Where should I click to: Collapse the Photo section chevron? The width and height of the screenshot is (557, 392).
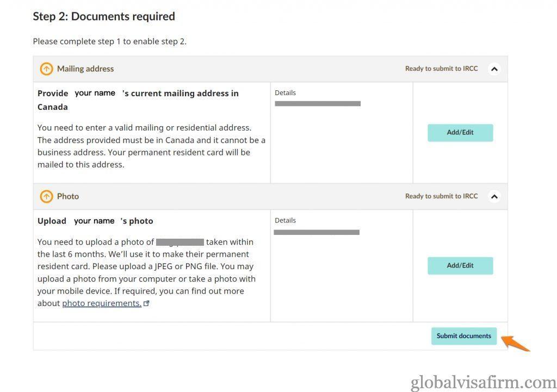click(494, 196)
